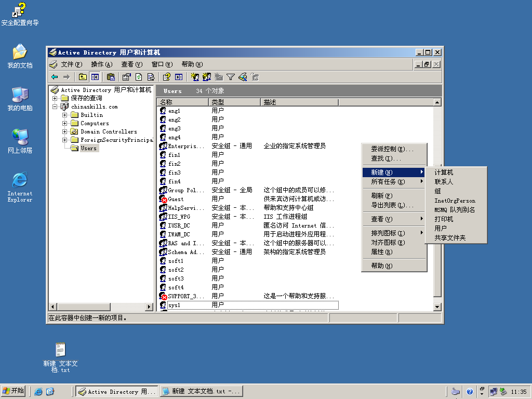The image size is (532, 399).
Task: Choose 打印机 in the New submenu
Action: [456, 219]
